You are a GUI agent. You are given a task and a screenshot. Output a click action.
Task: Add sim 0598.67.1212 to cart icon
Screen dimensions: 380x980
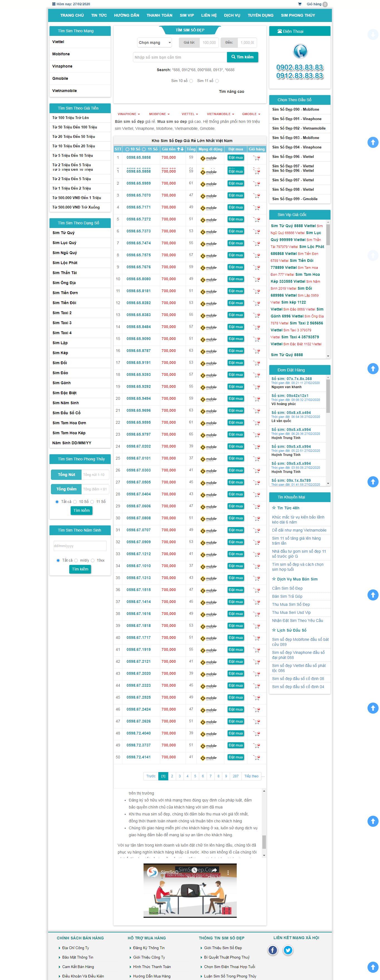click(x=257, y=554)
